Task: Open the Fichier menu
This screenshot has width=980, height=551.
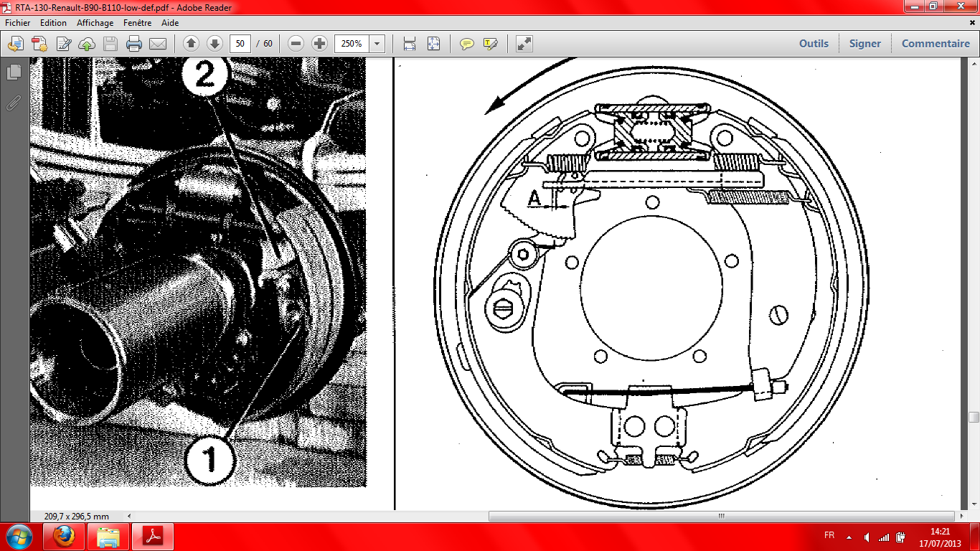Action: click(18, 23)
